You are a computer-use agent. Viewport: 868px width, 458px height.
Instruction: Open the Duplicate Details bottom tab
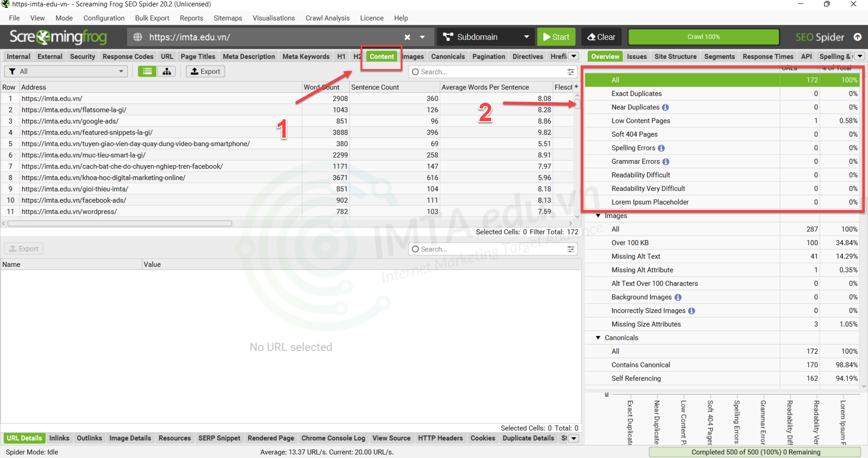tap(528, 438)
